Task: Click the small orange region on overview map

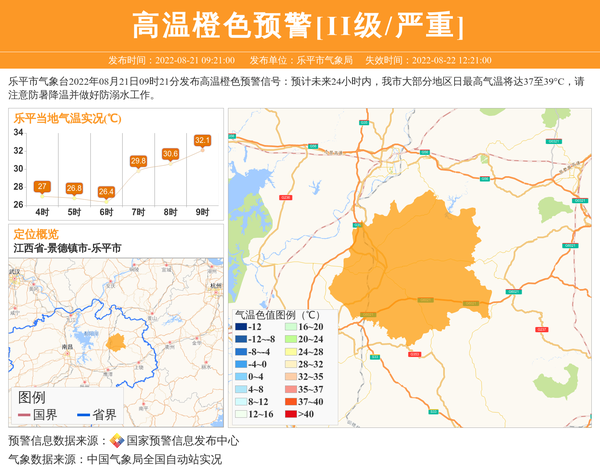Action: click(117, 343)
